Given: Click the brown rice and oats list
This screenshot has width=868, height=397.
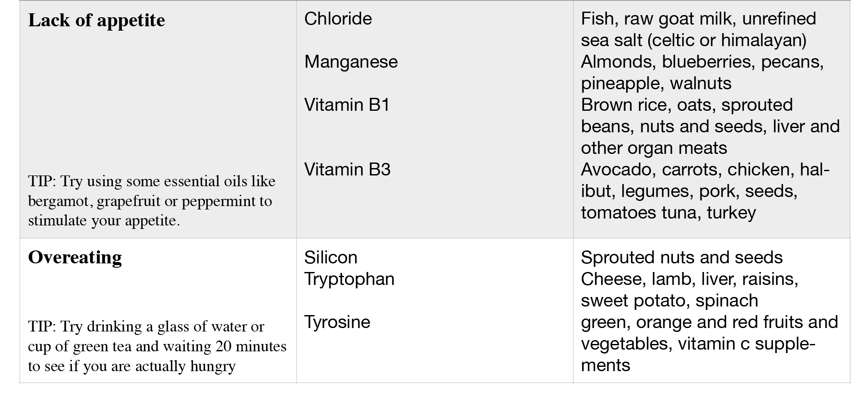Looking at the screenshot, I should click(710, 126).
